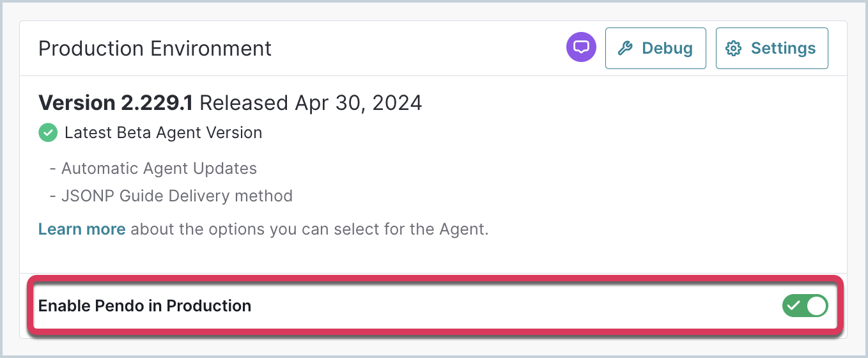Click the text about Agent options
Image resolution: width=868 pixels, height=358 pixels.
coord(309,229)
